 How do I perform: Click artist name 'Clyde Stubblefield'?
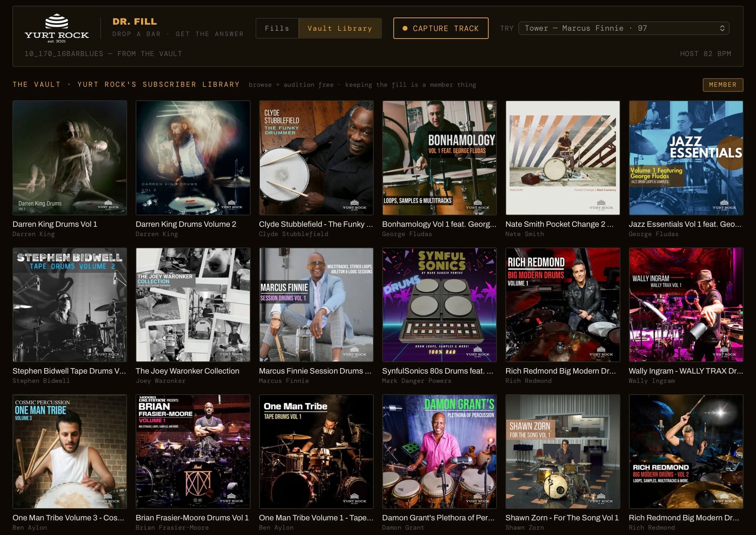pos(293,234)
